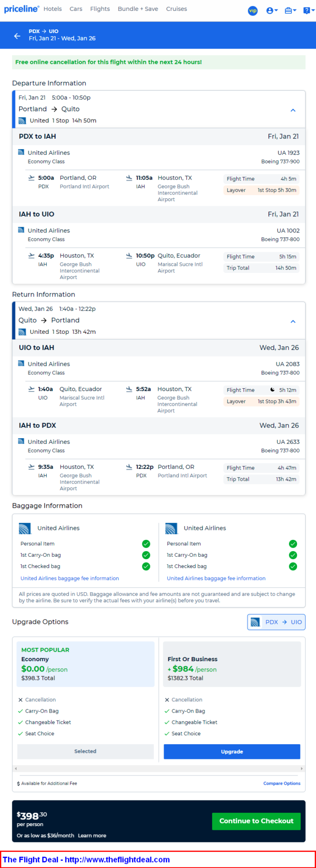Open the help question mark menu
The width and height of the screenshot is (316, 868).
pyautogui.click(x=308, y=10)
